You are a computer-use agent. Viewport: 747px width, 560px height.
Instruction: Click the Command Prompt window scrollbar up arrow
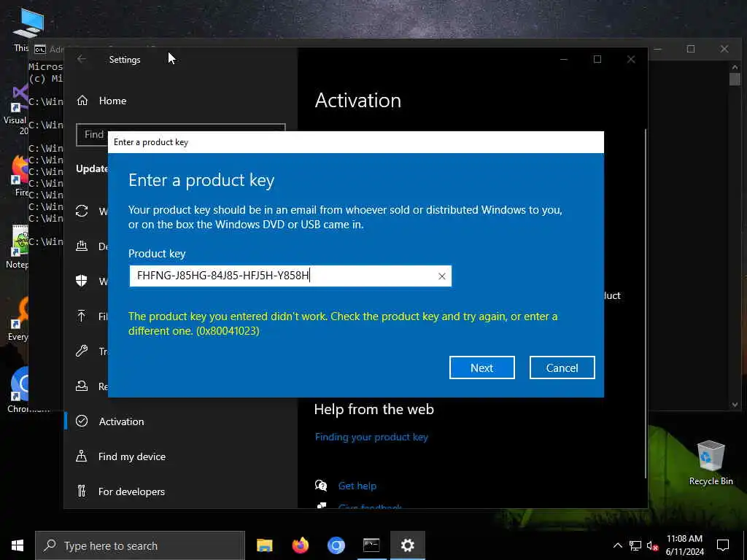point(735,66)
